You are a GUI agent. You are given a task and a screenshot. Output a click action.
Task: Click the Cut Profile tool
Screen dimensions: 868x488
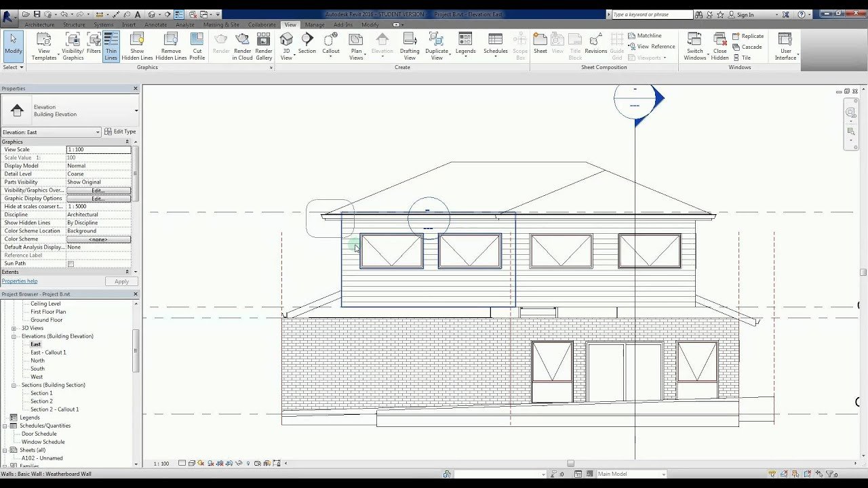click(197, 46)
